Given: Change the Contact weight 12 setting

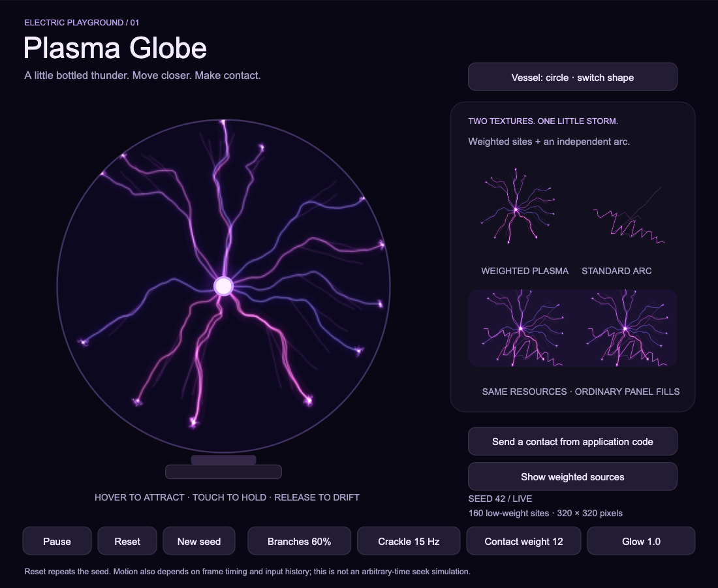Looking at the screenshot, I should pyautogui.click(x=523, y=541).
